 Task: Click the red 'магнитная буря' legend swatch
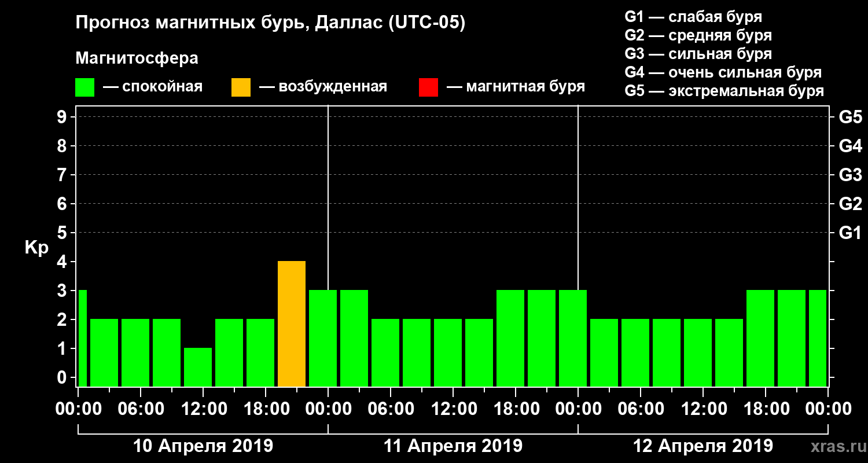tap(428, 87)
